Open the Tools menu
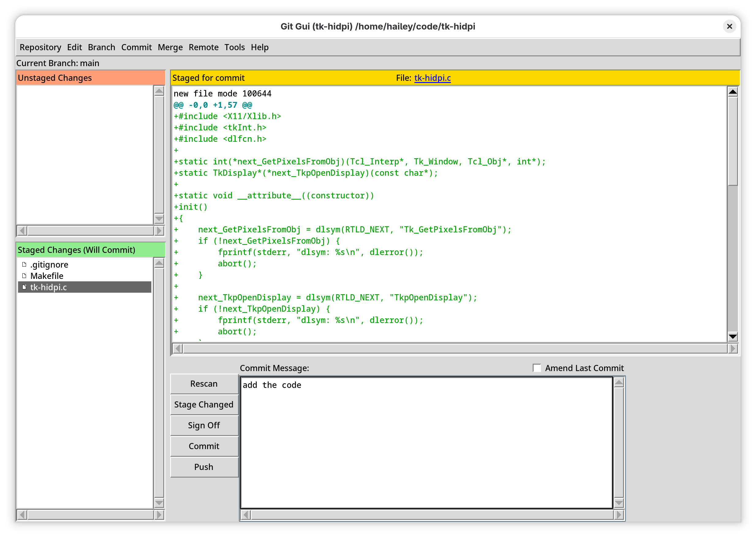The height and width of the screenshot is (537, 756). (234, 47)
